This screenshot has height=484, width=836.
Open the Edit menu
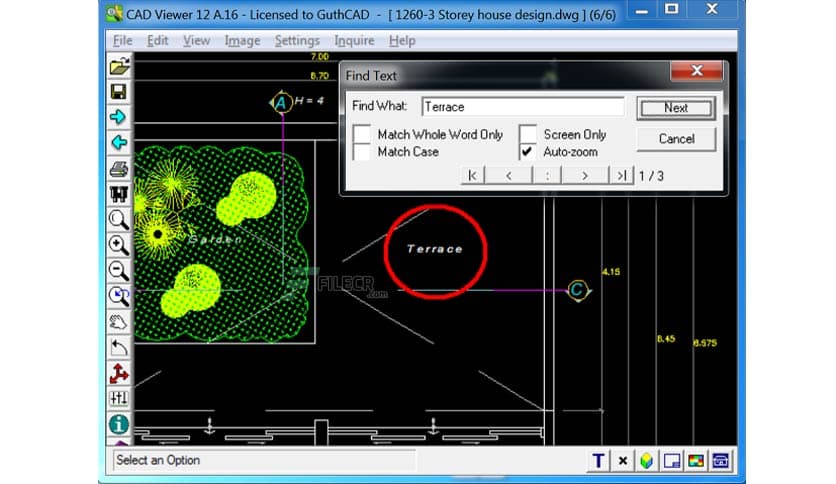tap(157, 41)
